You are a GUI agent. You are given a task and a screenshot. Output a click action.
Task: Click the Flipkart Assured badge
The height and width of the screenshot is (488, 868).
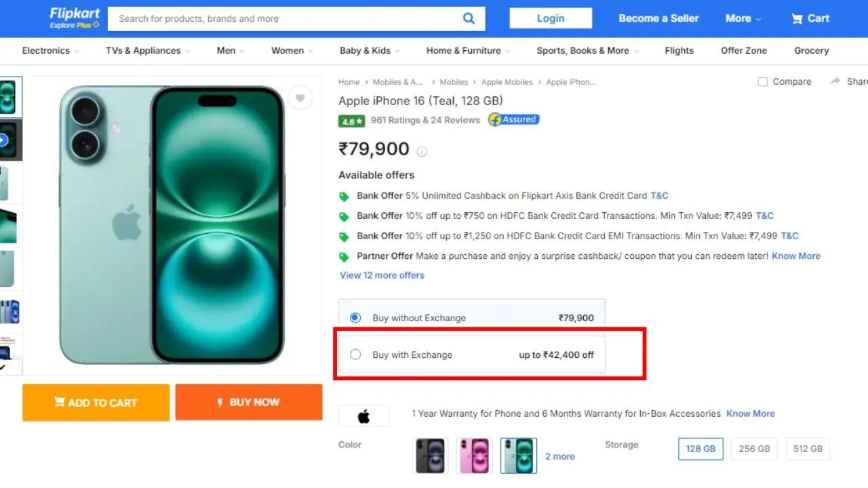(513, 120)
